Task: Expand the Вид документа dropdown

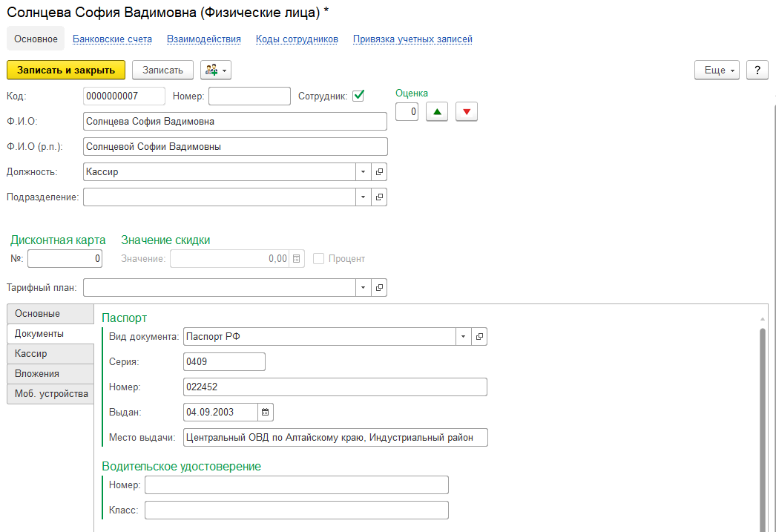Action: (x=463, y=337)
